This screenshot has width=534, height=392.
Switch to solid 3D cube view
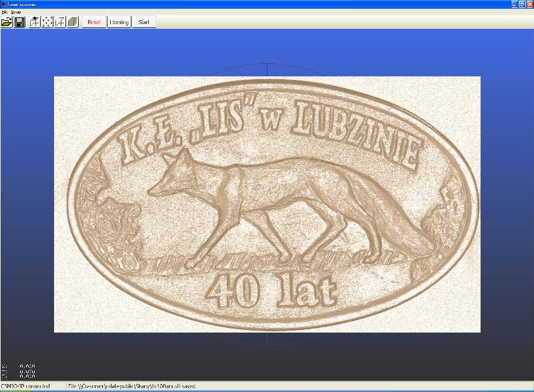pyautogui.click(x=73, y=22)
